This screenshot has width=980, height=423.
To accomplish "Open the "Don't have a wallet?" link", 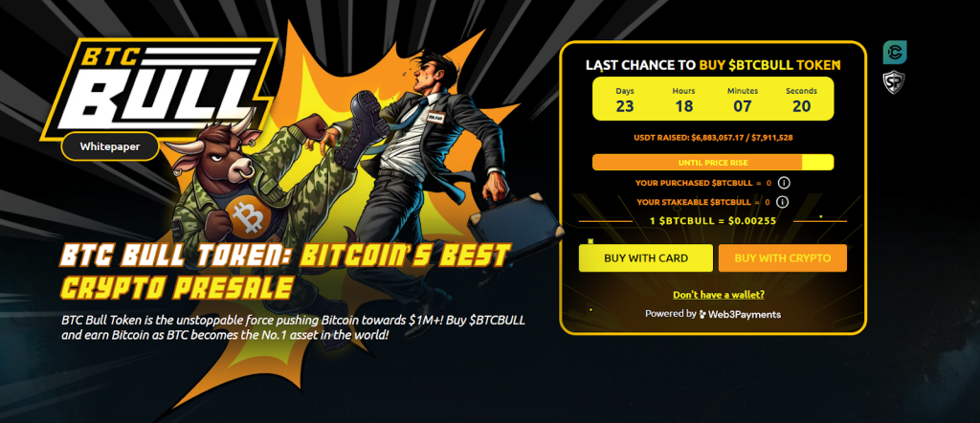I will pos(718,295).
